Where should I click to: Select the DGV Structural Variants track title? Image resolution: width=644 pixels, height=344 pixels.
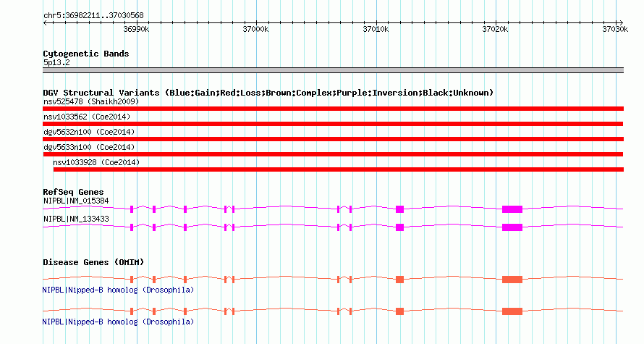(268, 93)
